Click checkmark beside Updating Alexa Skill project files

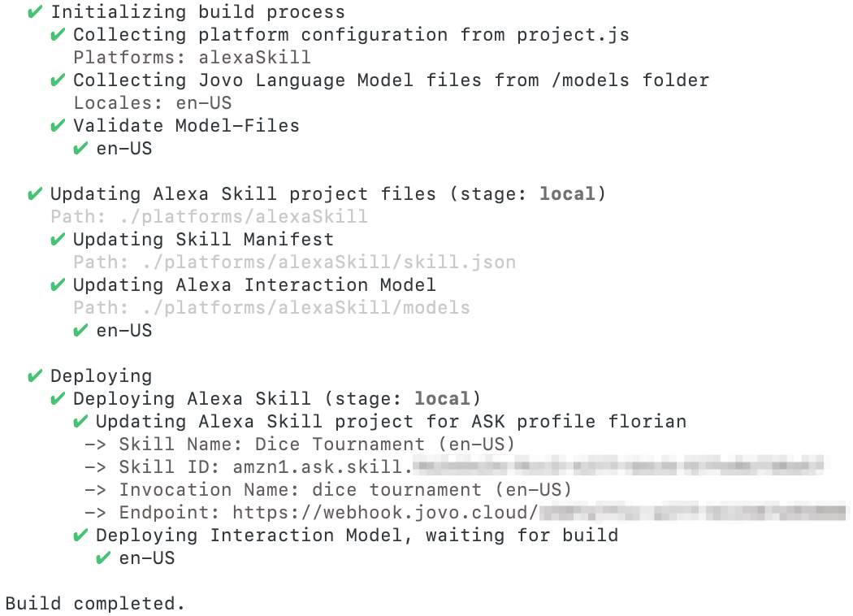click(x=35, y=194)
